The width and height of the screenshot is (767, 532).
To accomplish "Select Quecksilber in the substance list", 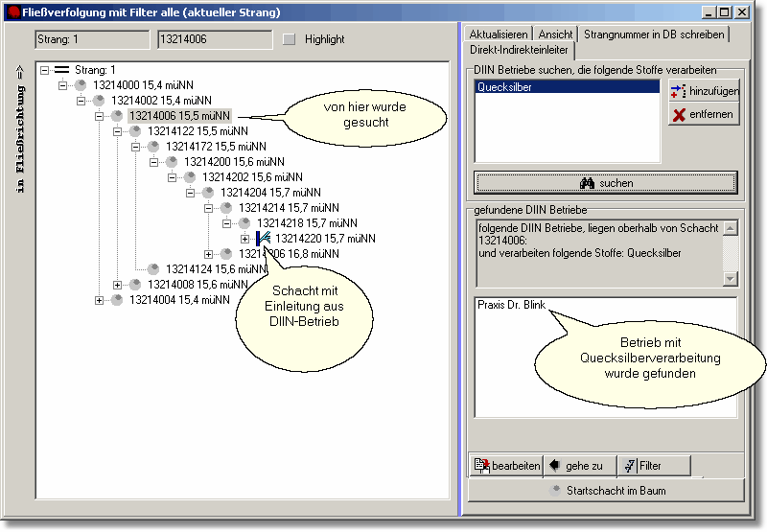I will pyautogui.click(x=567, y=86).
